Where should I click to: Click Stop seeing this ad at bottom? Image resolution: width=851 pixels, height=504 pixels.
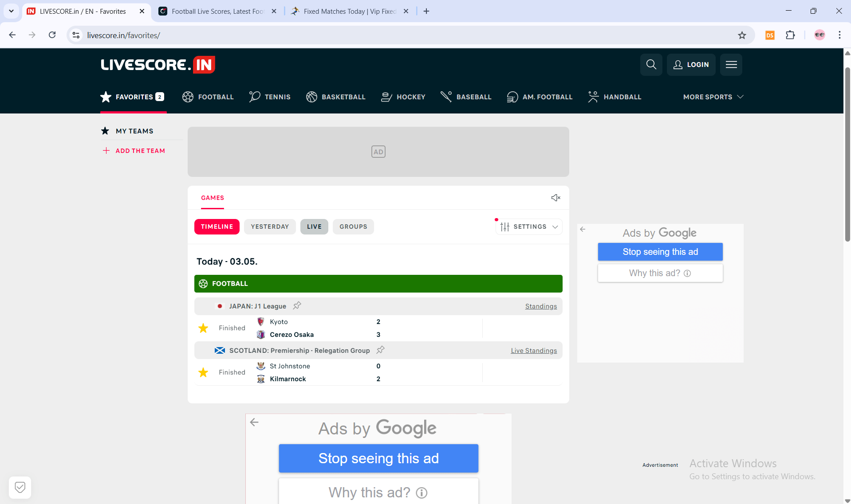[x=378, y=458]
